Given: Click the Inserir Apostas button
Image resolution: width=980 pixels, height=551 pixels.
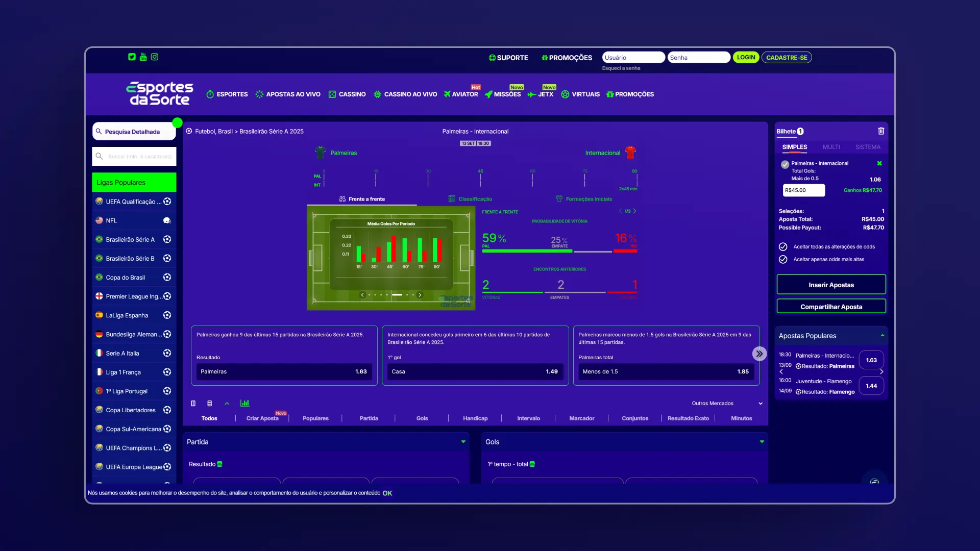Looking at the screenshot, I should coord(831,285).
